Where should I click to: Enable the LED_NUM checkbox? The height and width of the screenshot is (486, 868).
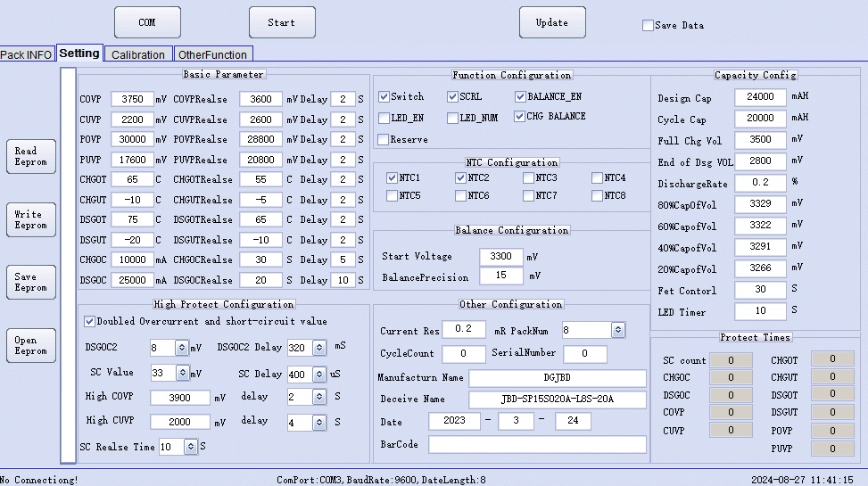(x=452, y=118)
